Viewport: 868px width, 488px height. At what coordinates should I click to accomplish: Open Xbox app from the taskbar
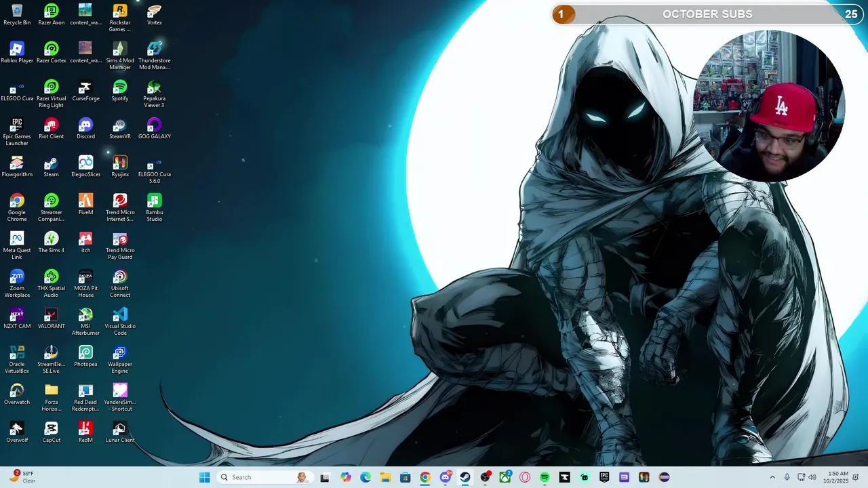[505, 477]
